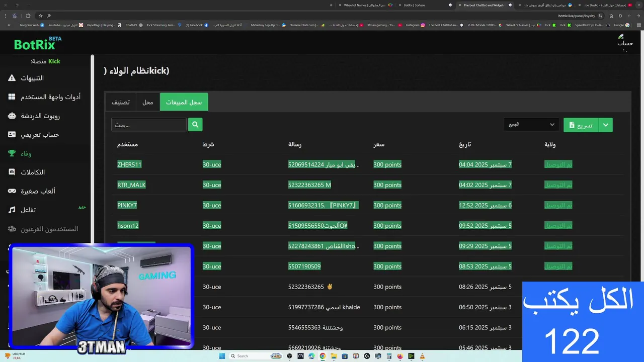Click the column header مستخدم
The image size is (644, 362).
point(127,144)
